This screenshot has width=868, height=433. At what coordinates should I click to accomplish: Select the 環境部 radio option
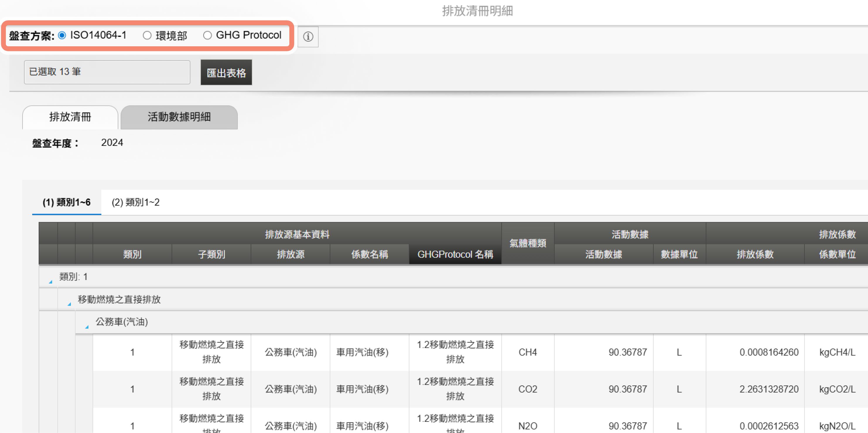[x=147, y=35]
